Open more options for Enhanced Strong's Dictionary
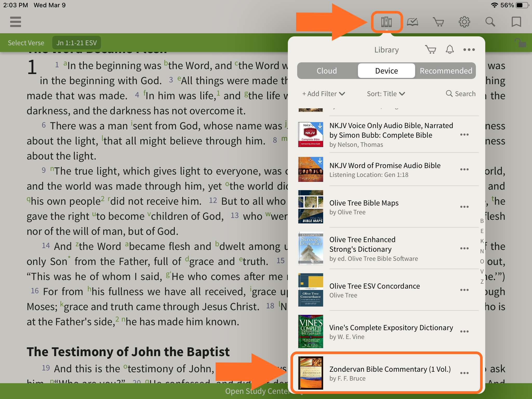This screenshot has height=399, width=532. [x=464, y=248]
